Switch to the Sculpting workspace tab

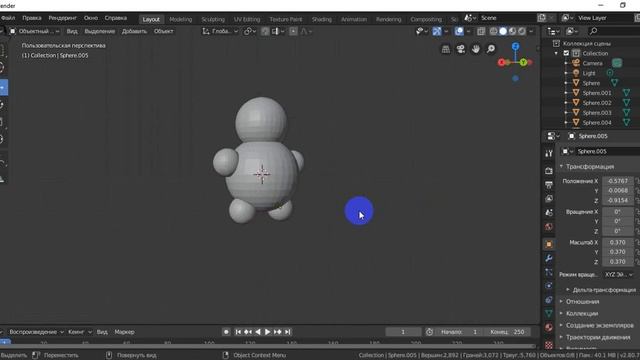(213, 19)
